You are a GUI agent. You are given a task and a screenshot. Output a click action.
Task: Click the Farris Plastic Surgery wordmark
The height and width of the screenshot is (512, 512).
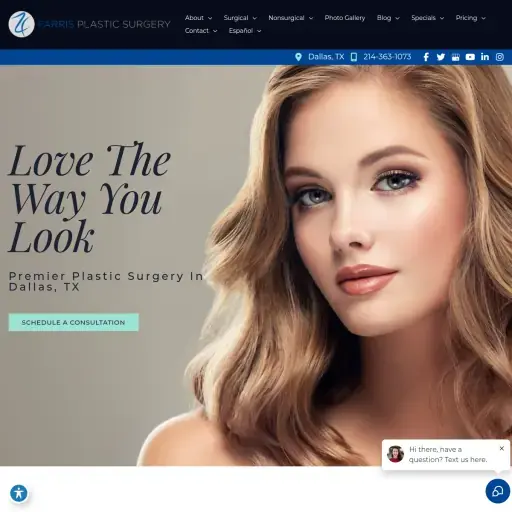click(104, 24)
